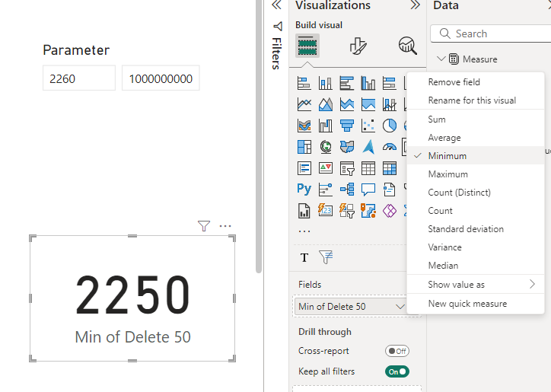The image size is (551, 392).
Task: Select the Power Apps visual
Action: [x=390, y=211]
